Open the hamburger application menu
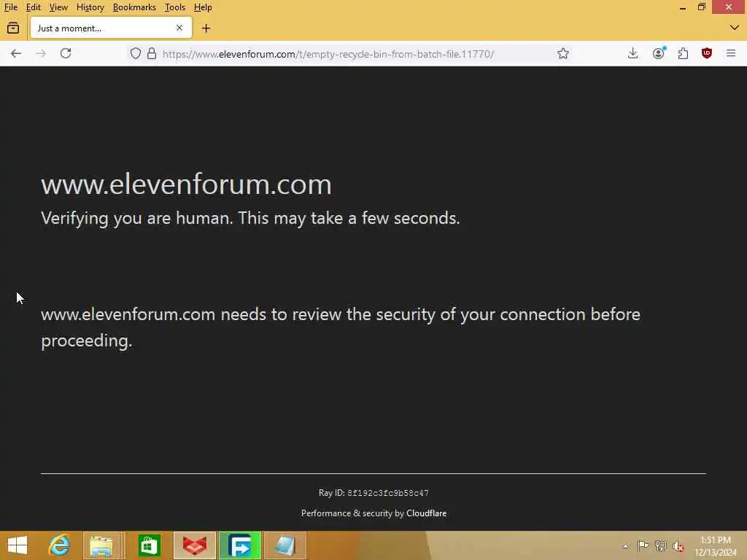 (731, 53)
